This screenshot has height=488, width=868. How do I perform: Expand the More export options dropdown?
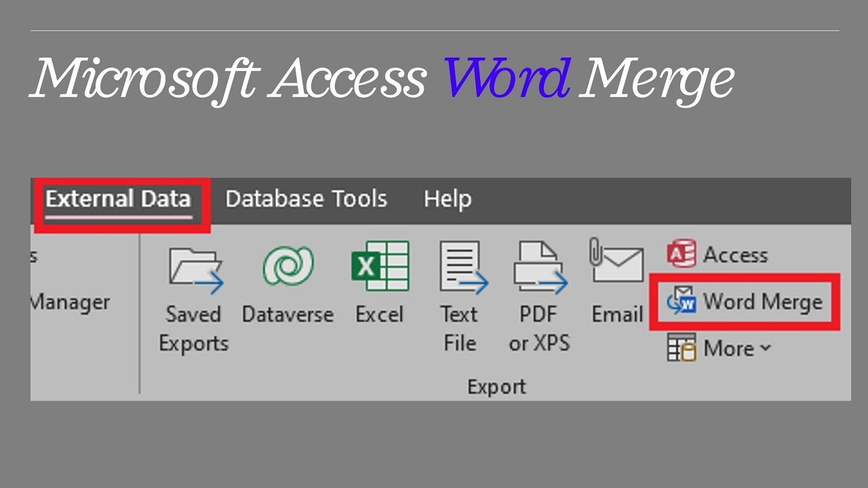click(719, 348)
